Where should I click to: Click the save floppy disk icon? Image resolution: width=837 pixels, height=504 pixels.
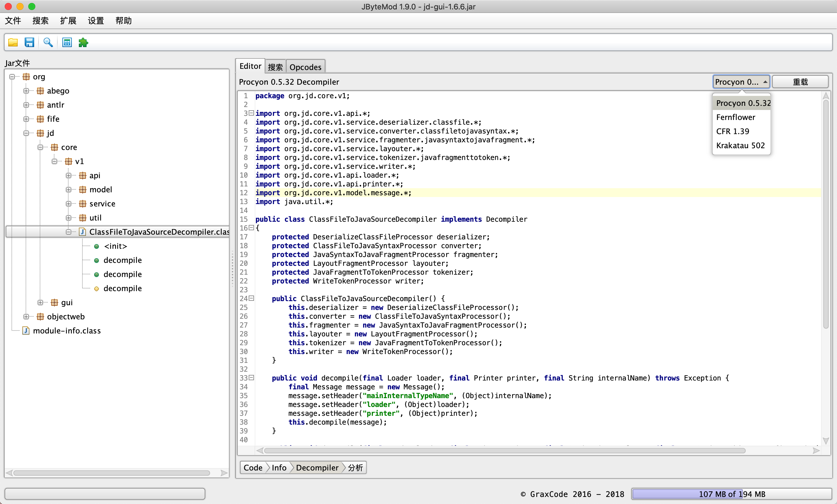pos(29,43)
